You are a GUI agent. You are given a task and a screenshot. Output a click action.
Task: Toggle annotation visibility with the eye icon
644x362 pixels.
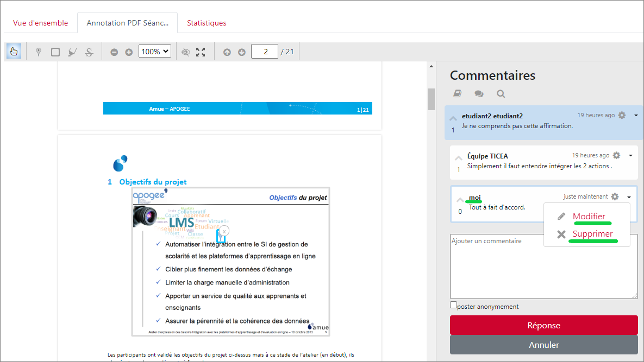click(x=186, y=52)
